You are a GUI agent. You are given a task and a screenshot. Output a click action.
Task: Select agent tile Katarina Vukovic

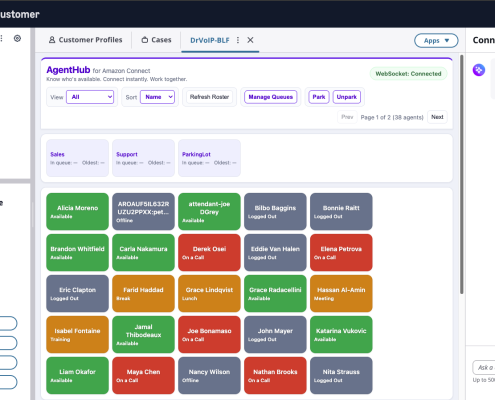(x=341, y=335)
